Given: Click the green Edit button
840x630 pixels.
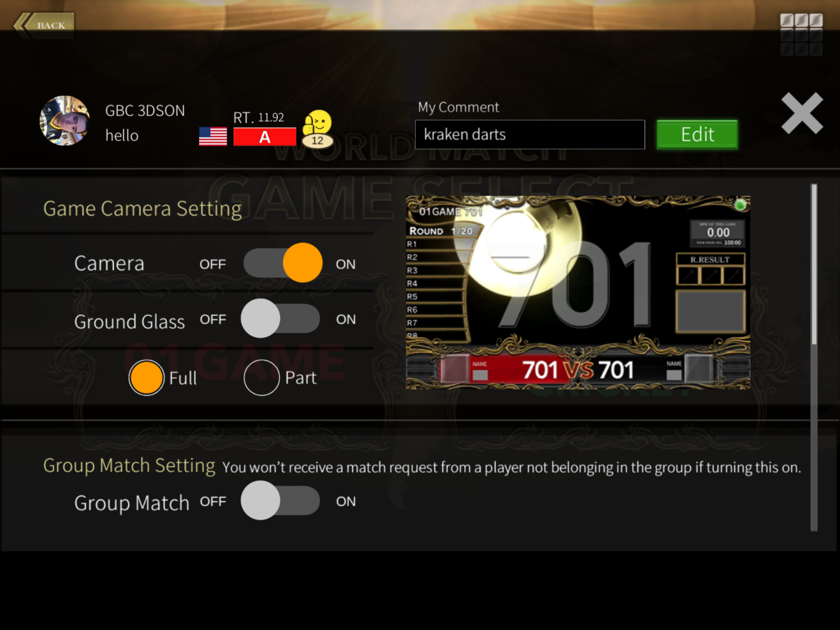Looking at the screenshot, I should pos(697,135).
